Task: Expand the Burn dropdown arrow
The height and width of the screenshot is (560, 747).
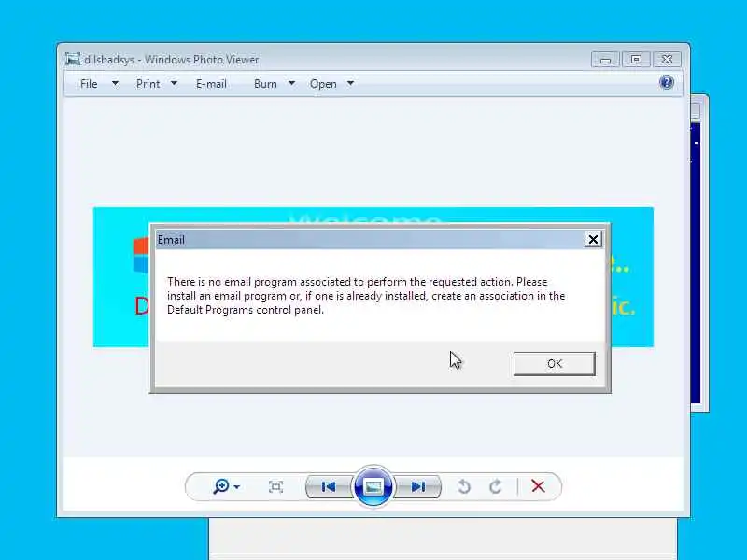Action: [291, 83]
